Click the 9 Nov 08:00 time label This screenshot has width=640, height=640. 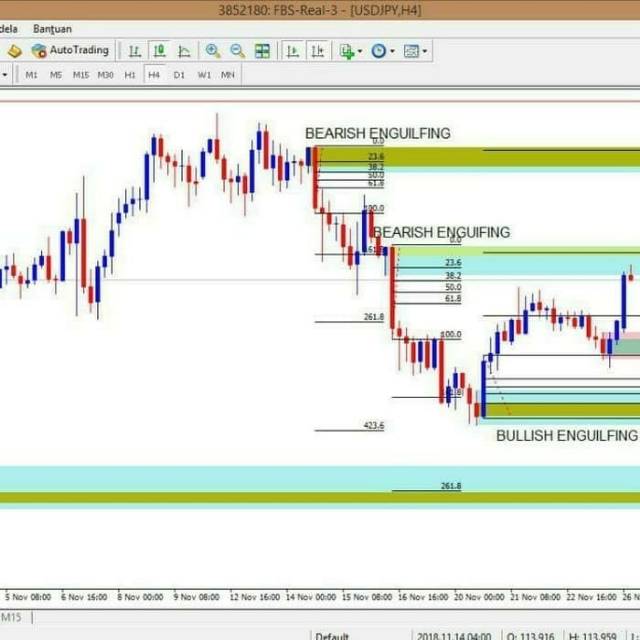196,597
